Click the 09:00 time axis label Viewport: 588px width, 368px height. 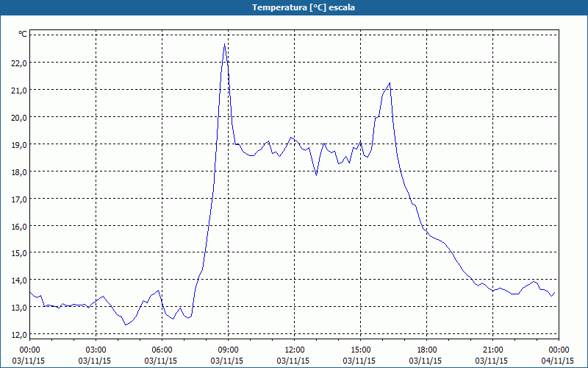[229, 350]
